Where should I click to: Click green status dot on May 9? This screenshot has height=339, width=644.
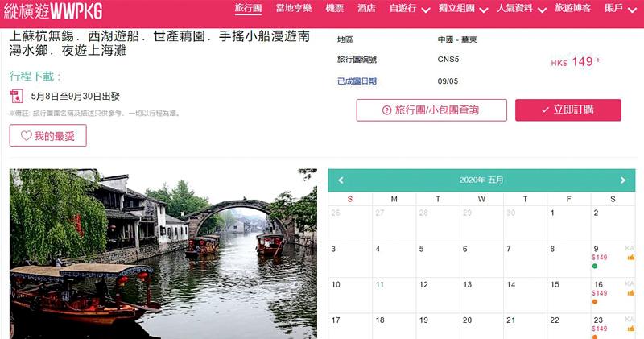tap(595, 267)
